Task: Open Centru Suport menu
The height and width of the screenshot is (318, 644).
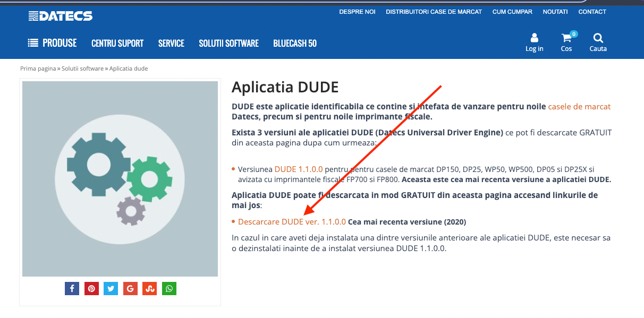Action: pos(117,44)
